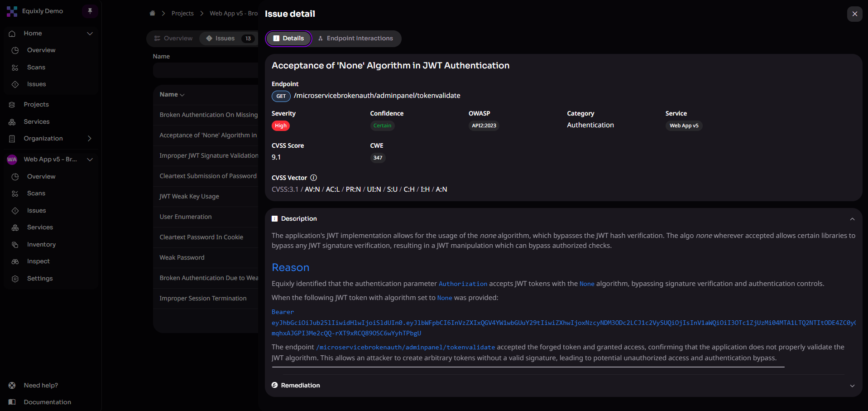Click the CVSS Vector info icon
The image size is (868, 411).
tap(314, 178)
